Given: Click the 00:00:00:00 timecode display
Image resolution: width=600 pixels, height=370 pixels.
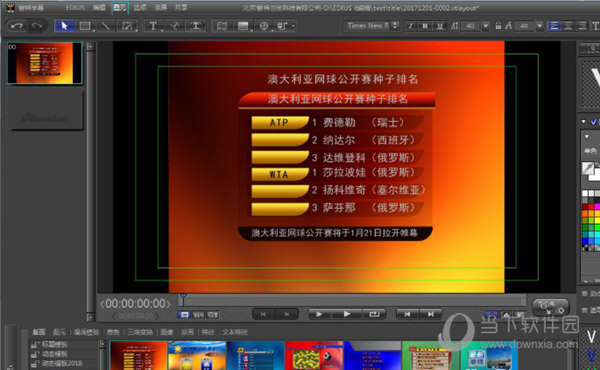Looking at the screenshot, I should 135,304.
